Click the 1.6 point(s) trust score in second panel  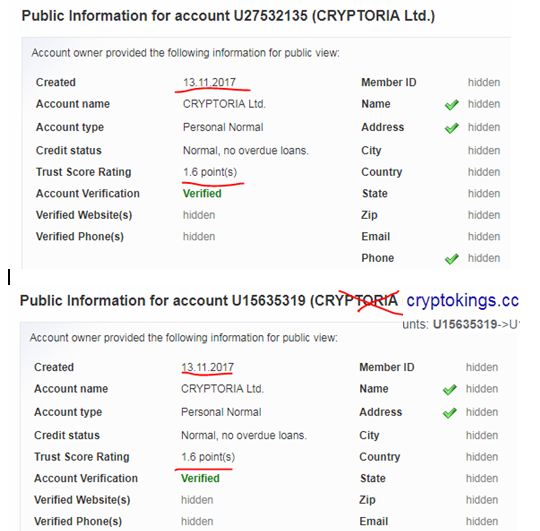208,457
